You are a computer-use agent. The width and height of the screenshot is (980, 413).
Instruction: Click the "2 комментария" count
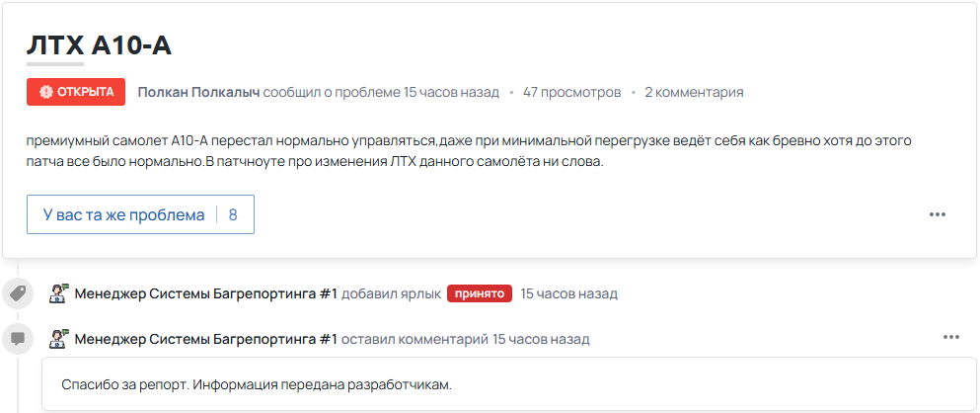[x=694, y=92]
